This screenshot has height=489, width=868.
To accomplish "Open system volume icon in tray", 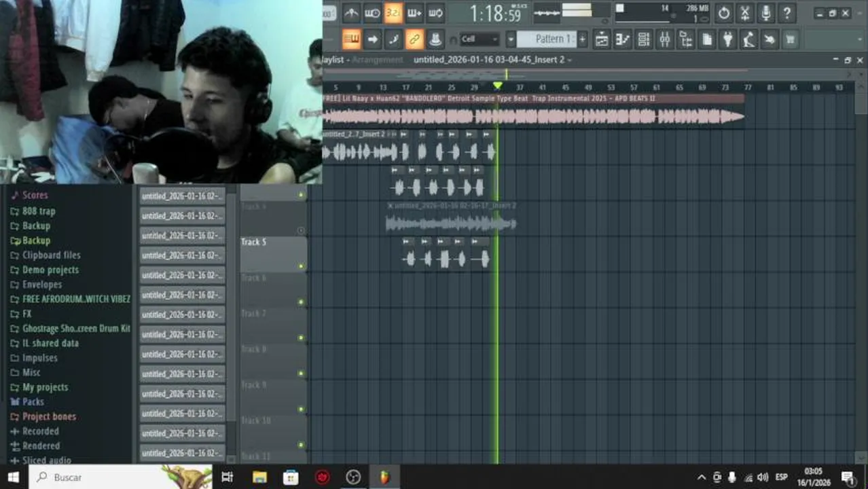I will (762, 477).
